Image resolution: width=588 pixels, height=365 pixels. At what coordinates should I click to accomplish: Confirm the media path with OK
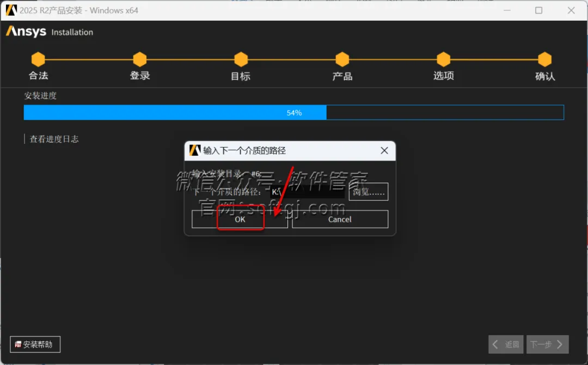(x=240, y=219)
